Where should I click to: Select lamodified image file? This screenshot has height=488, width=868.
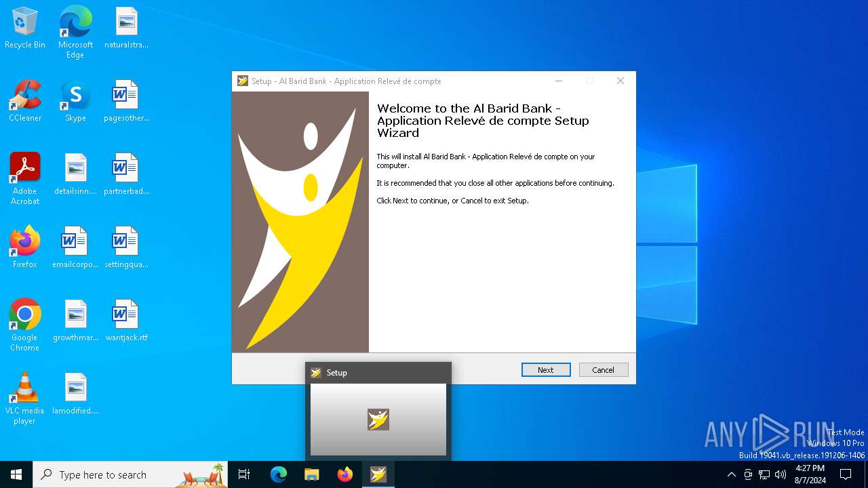tap(75, 394)
